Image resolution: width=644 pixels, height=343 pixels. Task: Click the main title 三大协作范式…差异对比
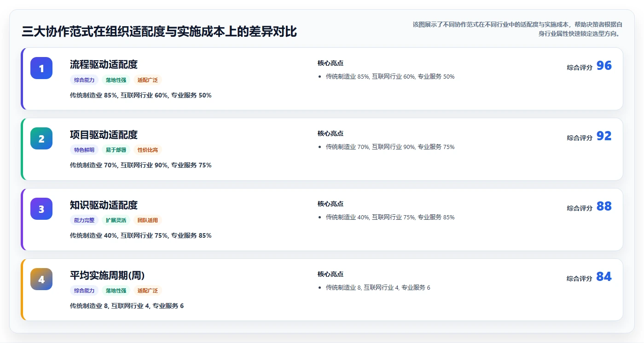(x=159, y=32)
